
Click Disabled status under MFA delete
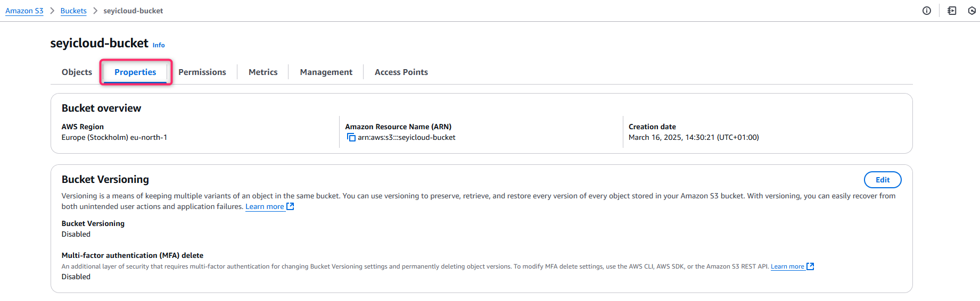[x=76, y=277]
